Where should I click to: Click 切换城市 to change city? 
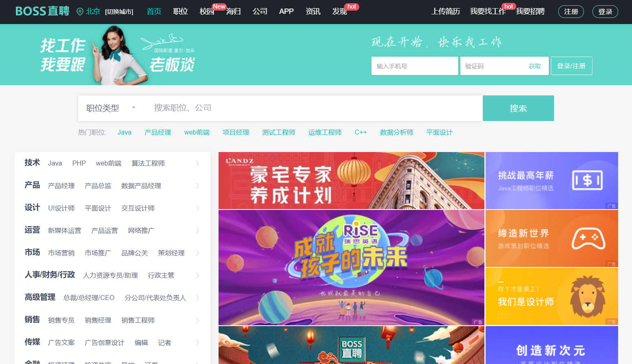[119, 12]
